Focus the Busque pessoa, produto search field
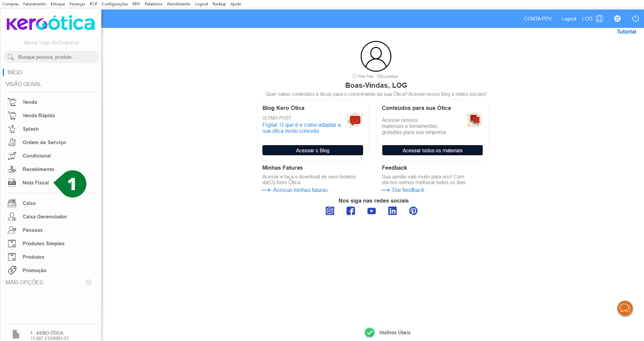Screen dimensions: 644x341 click(52, 57)
